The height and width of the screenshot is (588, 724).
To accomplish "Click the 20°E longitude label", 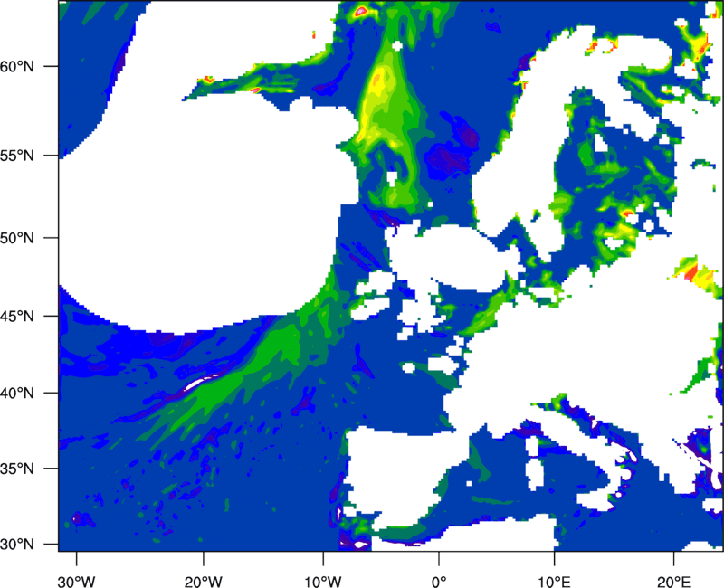I will (x=673, y=582).
